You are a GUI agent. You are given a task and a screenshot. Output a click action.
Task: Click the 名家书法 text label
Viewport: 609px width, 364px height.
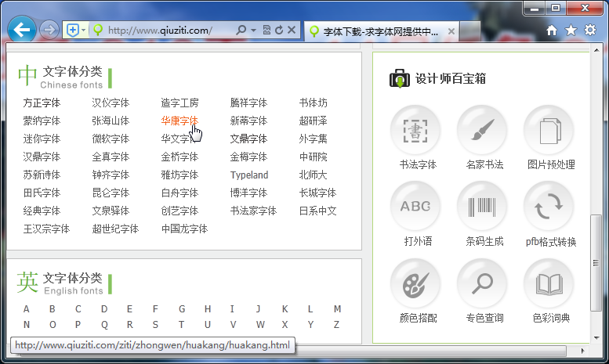(x=484, y=164)
